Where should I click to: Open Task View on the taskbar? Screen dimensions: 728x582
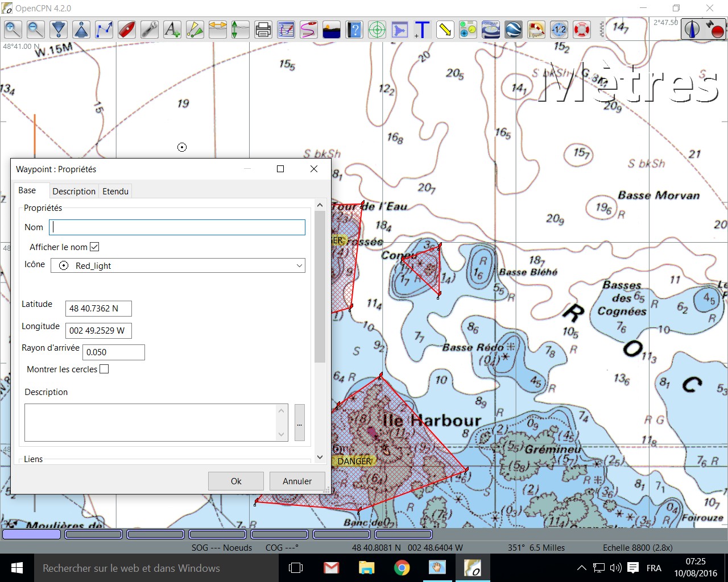tap(296, 568)
